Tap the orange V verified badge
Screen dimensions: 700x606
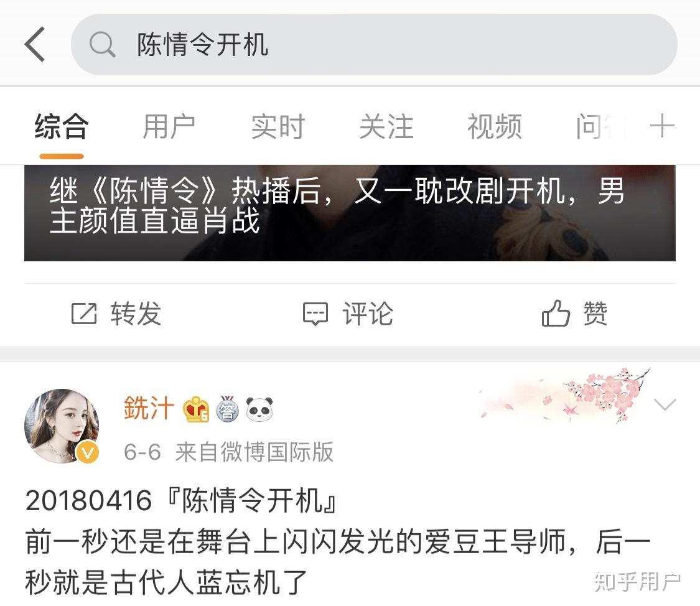pyautogui.click(x=88, y=452)
